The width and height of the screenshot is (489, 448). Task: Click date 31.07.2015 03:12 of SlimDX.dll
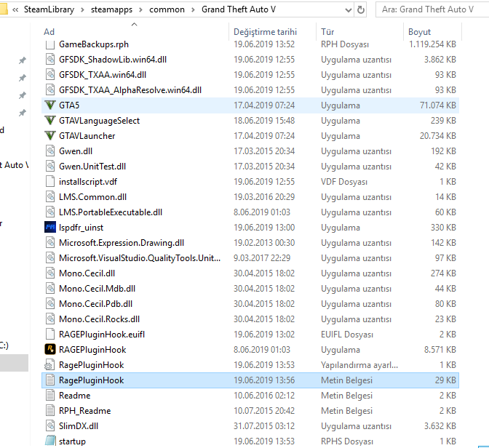[x=264, y=426]
